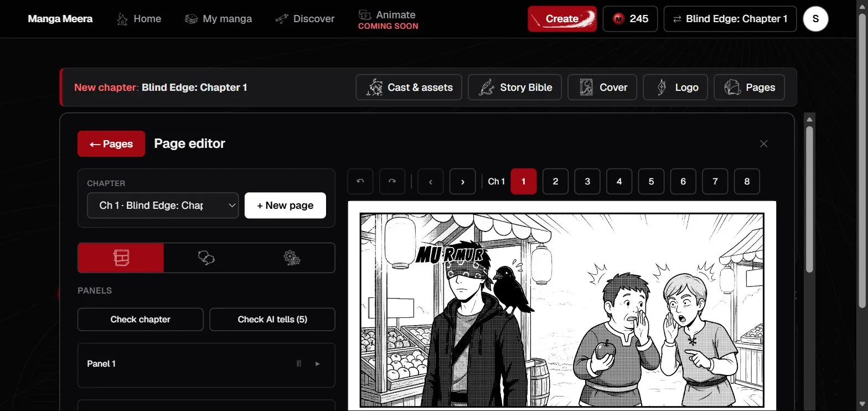Open the Pages section in chapter bar
The width and height of the screenshot is (868, 411).
coord(750,88)
